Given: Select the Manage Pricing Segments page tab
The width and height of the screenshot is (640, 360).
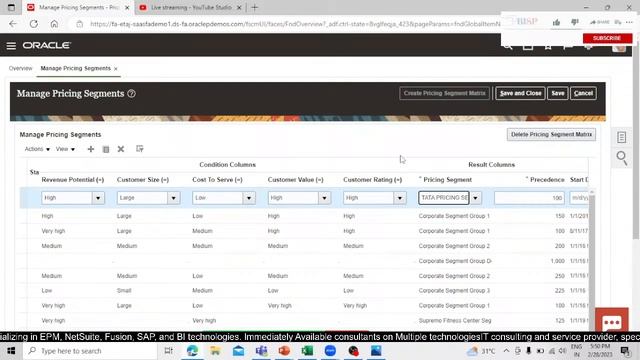Looking at the screenshot, I should (76, 68).
